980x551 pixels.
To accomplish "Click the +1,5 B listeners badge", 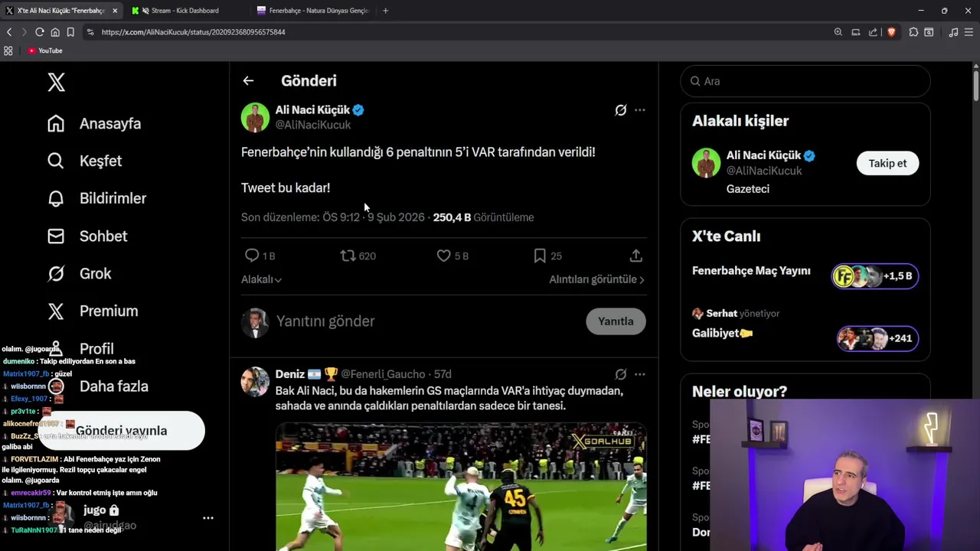I will pyautogui.click(x=875, y=275).
